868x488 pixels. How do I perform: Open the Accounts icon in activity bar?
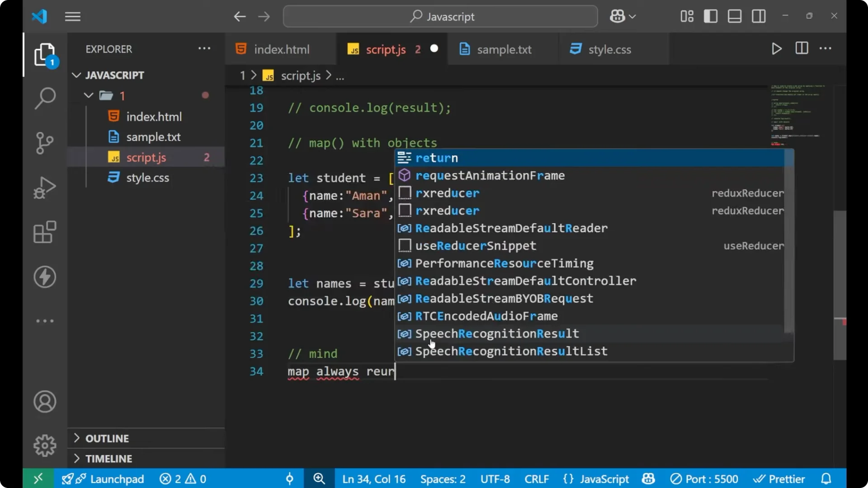point(45,402)
